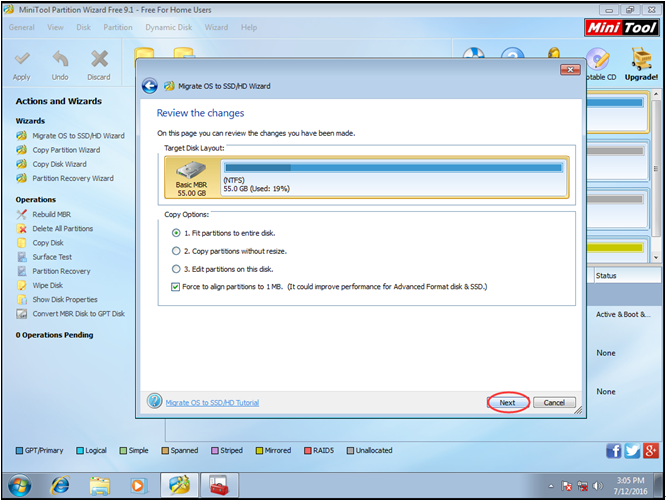
Task: Click the Wipe Disk icon
Action: coord(22,285)
